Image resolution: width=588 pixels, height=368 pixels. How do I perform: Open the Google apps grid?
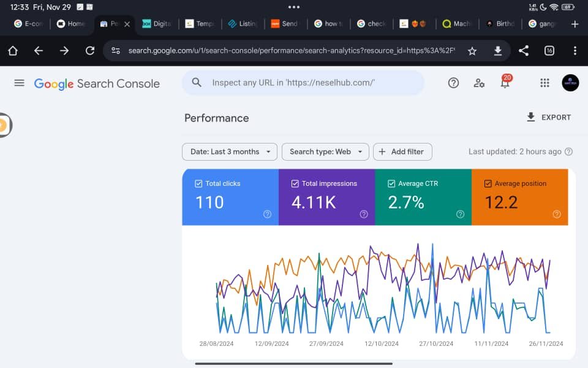(x=545, y=83)
